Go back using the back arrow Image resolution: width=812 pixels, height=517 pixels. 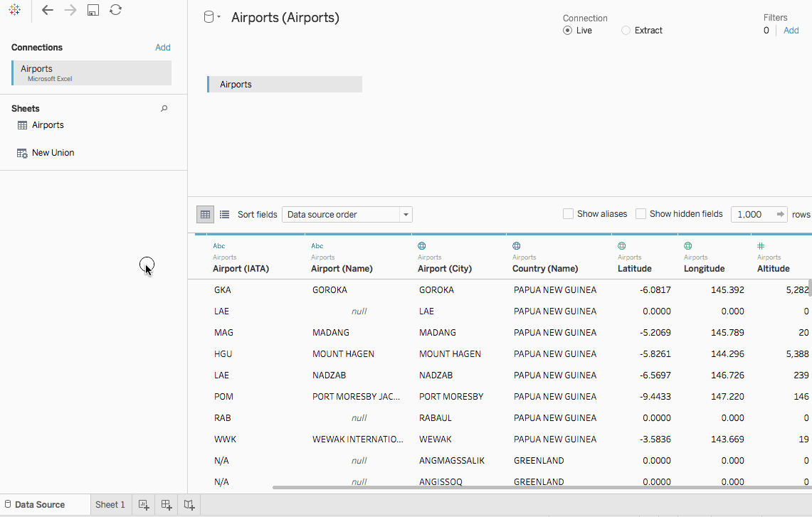47,10
